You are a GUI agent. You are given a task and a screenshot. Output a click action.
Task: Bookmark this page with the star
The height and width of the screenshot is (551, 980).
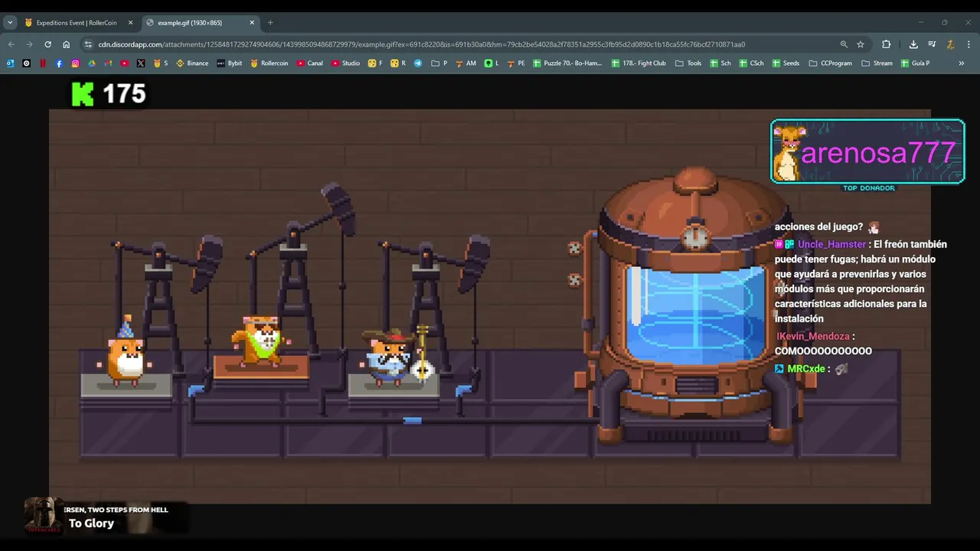click(861, 44)
